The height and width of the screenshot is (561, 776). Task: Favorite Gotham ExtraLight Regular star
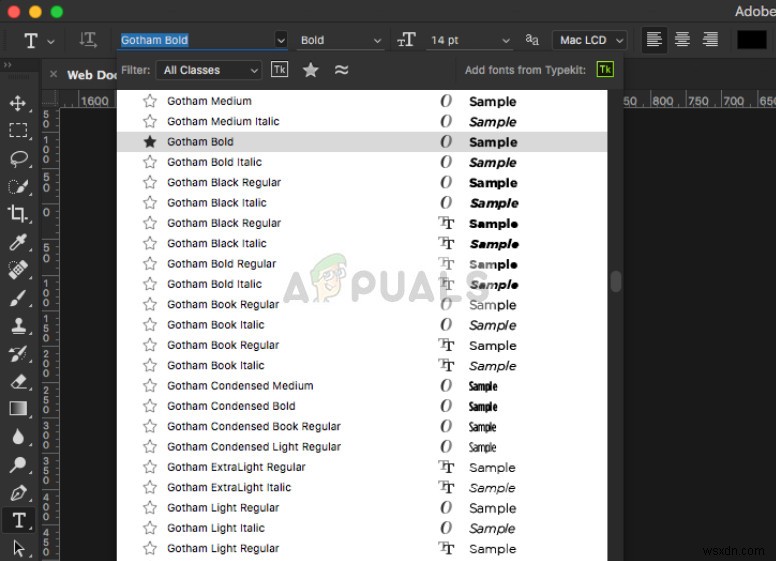(149, 467)
